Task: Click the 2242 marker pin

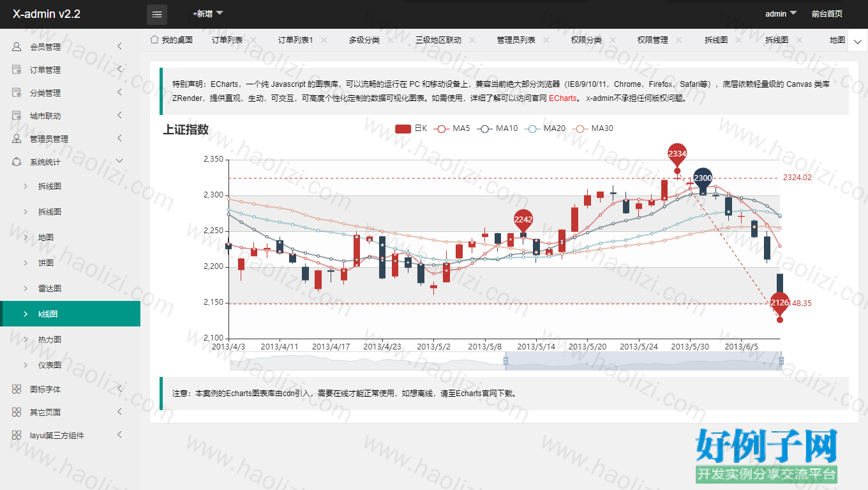Action: click(x=523, y=221)
